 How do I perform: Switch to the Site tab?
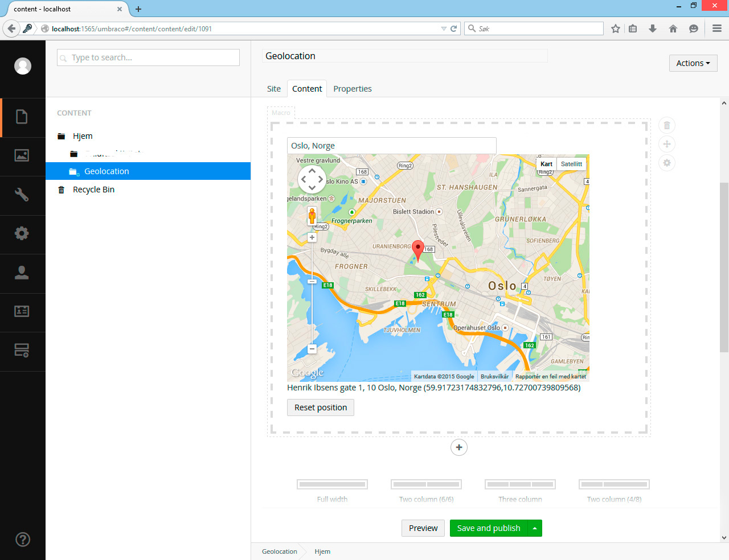click(x=274, y=89)
